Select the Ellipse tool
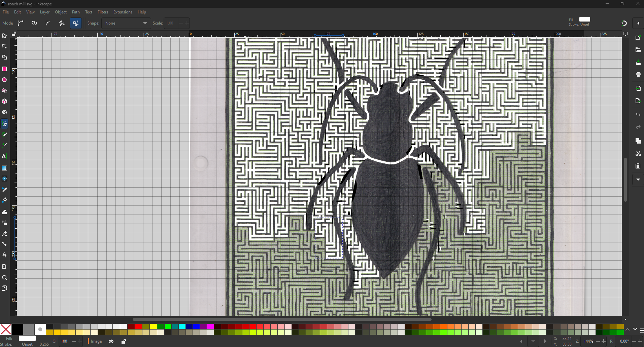This screenshot has width=644, height=347. [x=4, y=80]
